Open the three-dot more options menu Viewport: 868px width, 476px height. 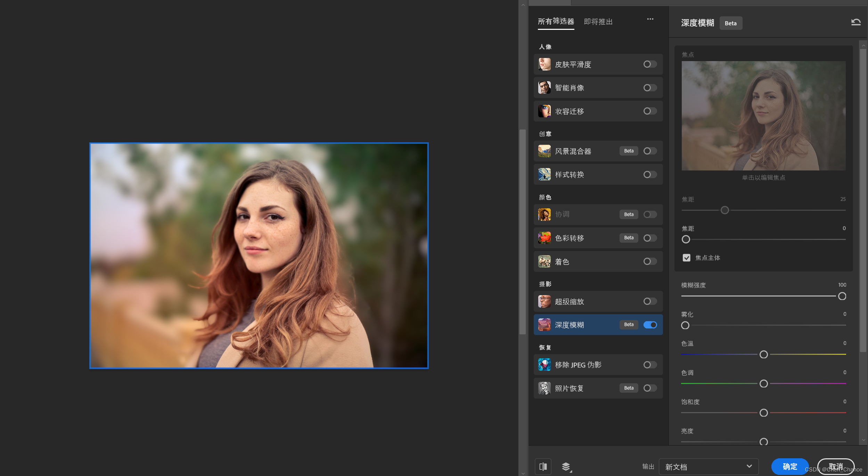click(650, 19)
